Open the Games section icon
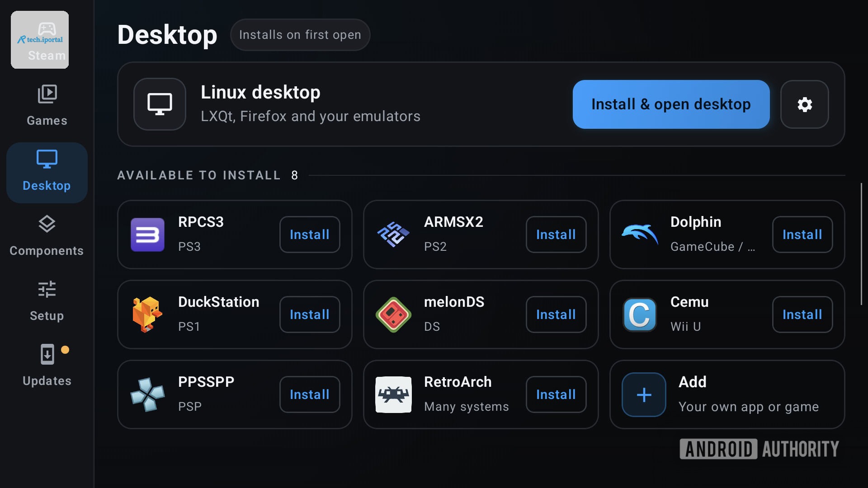The width and height of the screenshot is (868, 488). tap(47, 94)
